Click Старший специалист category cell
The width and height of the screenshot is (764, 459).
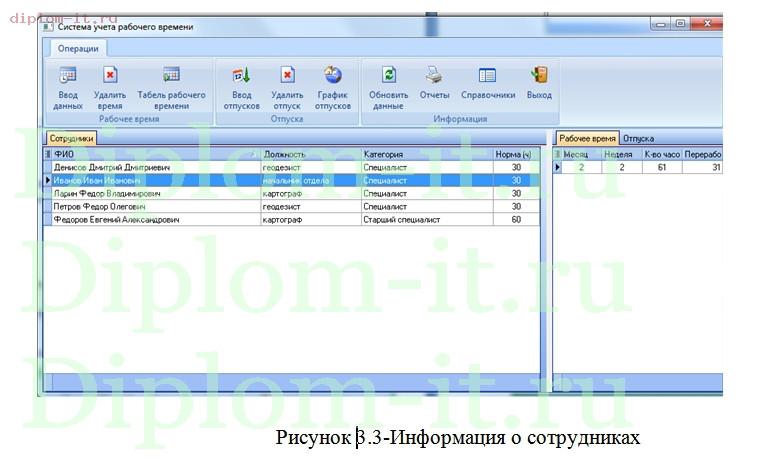(x=427, y=220)
